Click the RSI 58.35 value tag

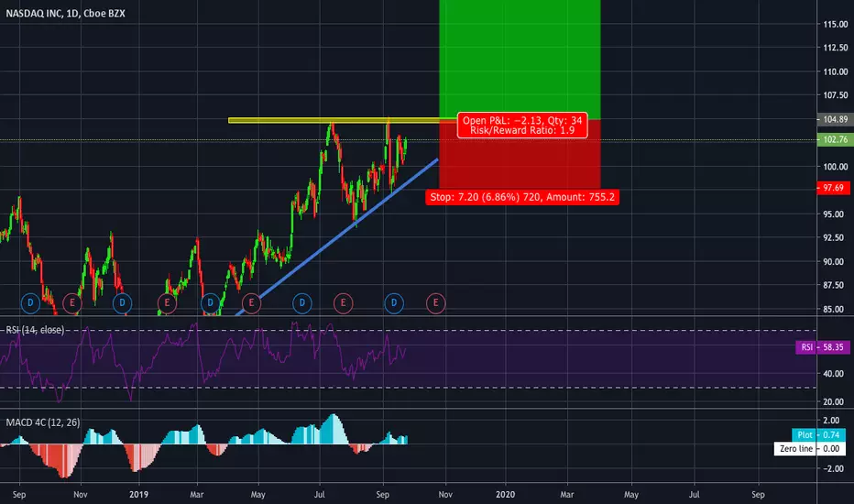point(823,347)
